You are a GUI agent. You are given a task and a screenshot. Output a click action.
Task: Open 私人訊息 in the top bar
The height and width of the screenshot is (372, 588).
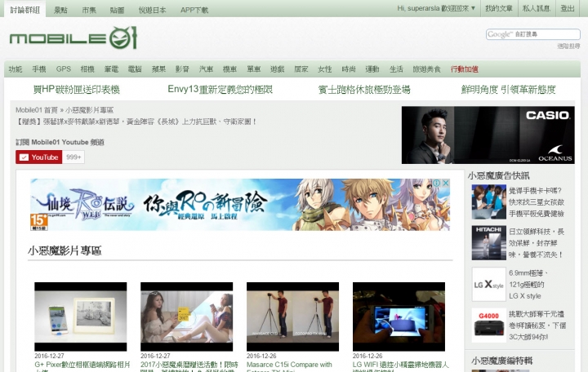click(x=537, y=8)
